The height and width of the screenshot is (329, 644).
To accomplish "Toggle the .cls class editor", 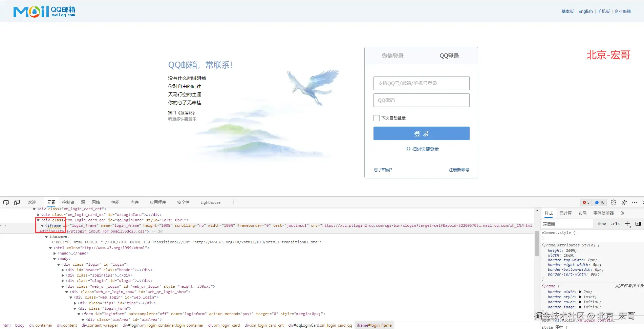I will (615, 224).
